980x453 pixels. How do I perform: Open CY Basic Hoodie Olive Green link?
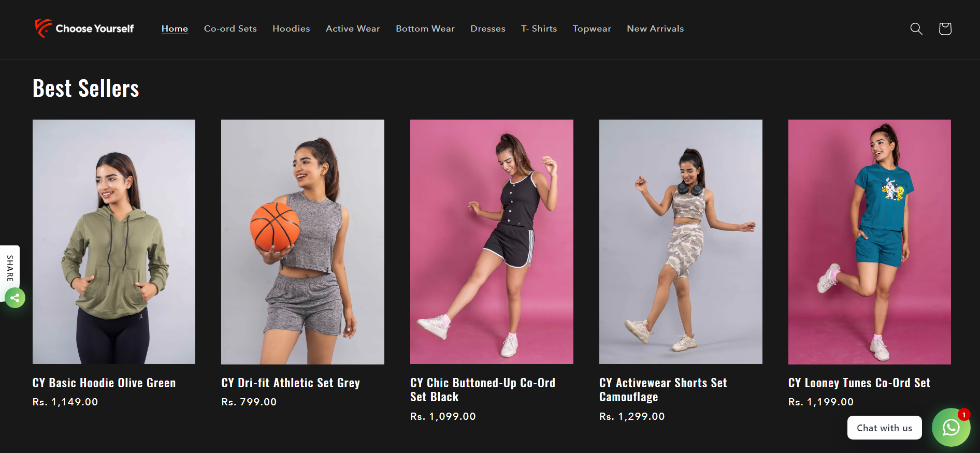pyautogui.click(x=104, y=383)
